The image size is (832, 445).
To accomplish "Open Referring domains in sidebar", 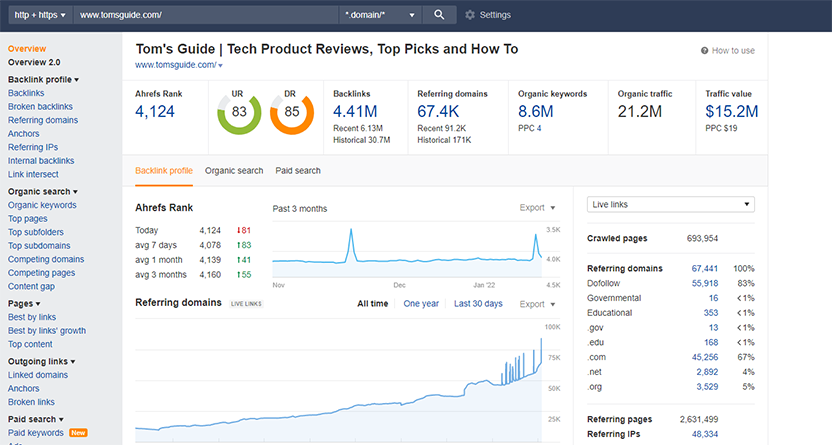I will tap(43, 120).
